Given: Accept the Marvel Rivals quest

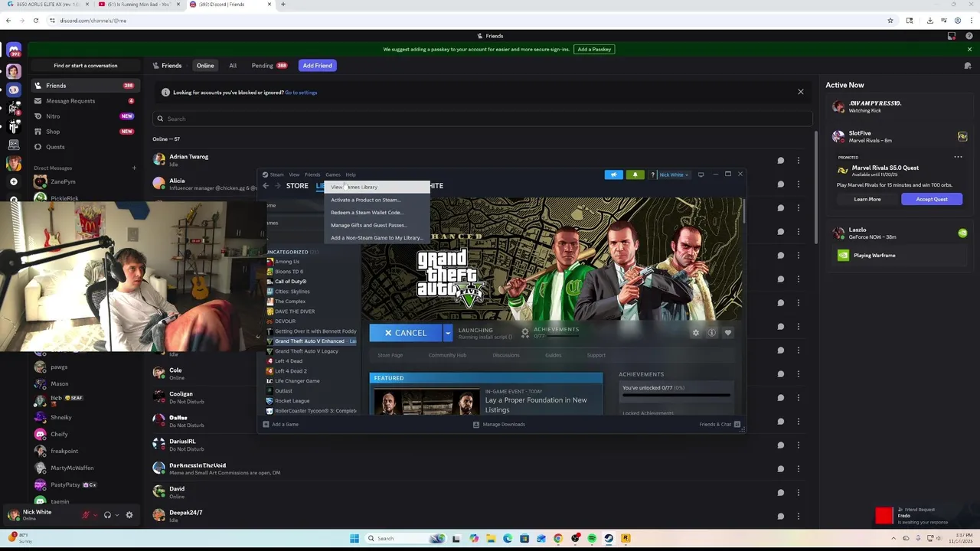Looking at the screenshot, I should pyautogui.click(x=932, y=199).
